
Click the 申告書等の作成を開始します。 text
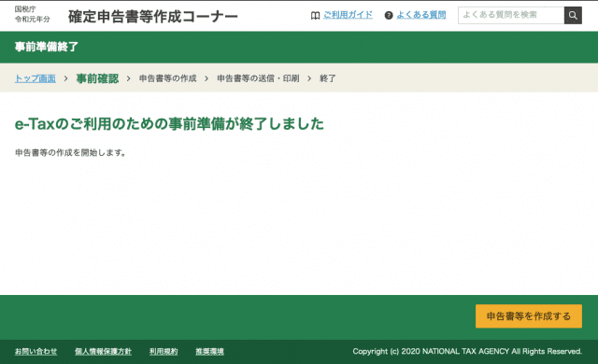[71, 153]
